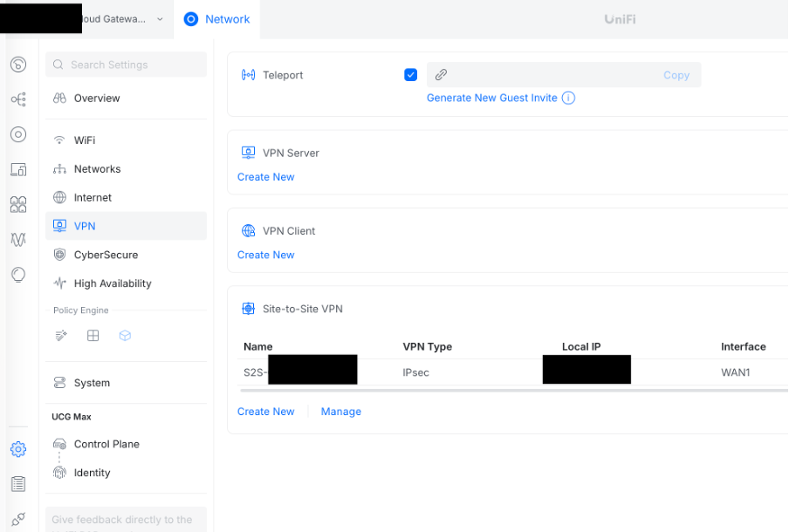Click the Search Settings field
789x532 pixels.
126,65
